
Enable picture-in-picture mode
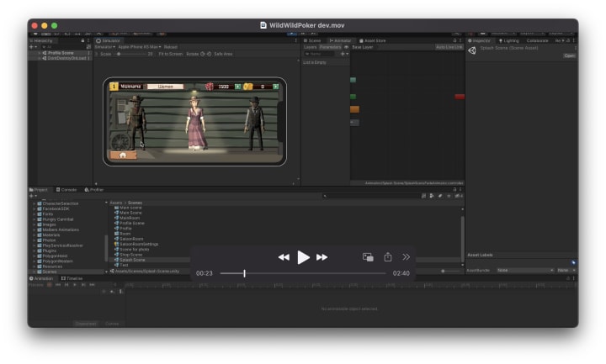click(368, 257)
